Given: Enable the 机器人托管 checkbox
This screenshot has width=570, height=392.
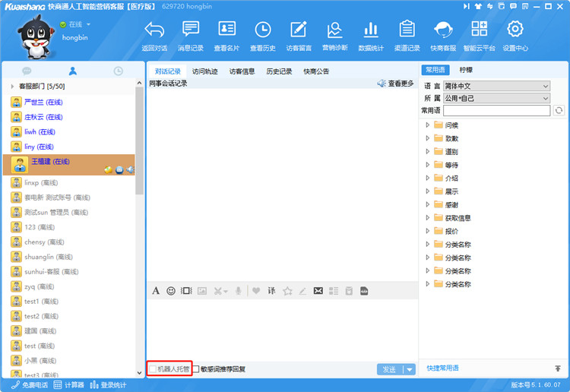Looking at the screenshot, I should (x=153, y=369).
